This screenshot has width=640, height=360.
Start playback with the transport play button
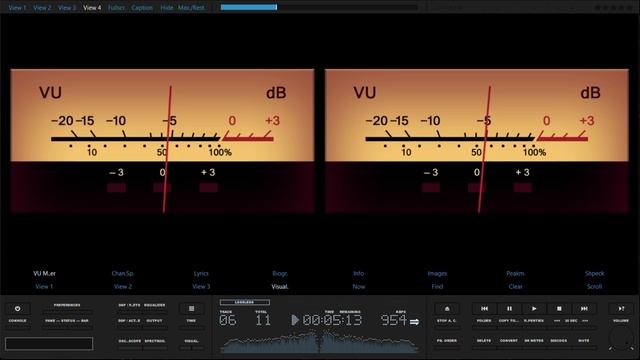(x=534, y=309)
